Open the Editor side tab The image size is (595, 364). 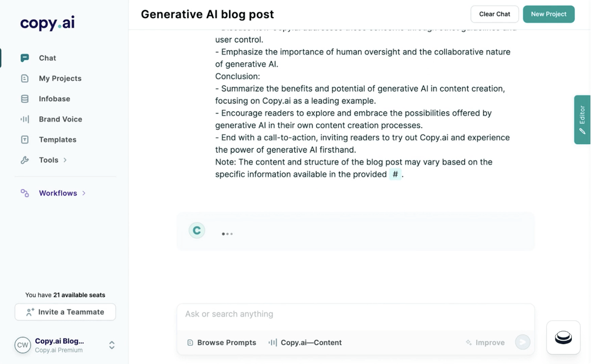point(582,119)
